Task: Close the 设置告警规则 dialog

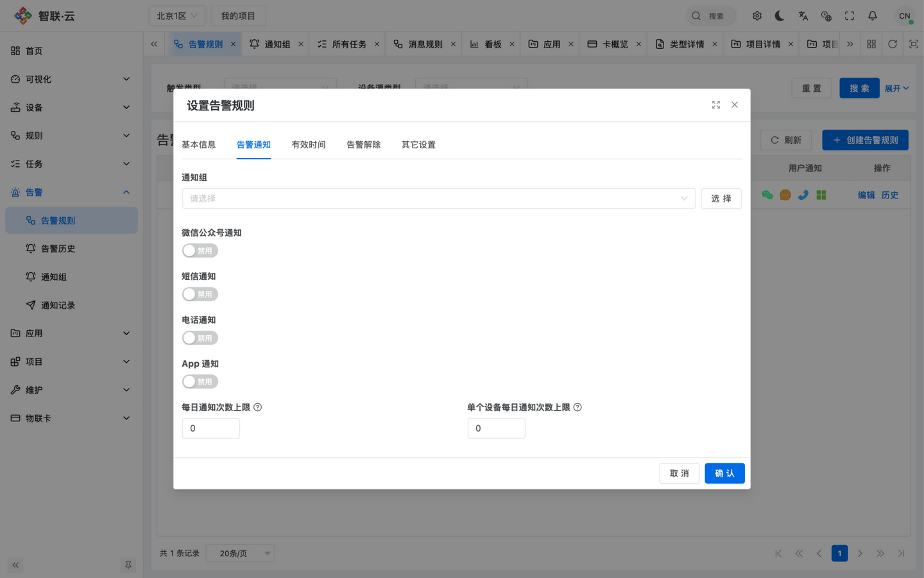Action: coord(735,105)
